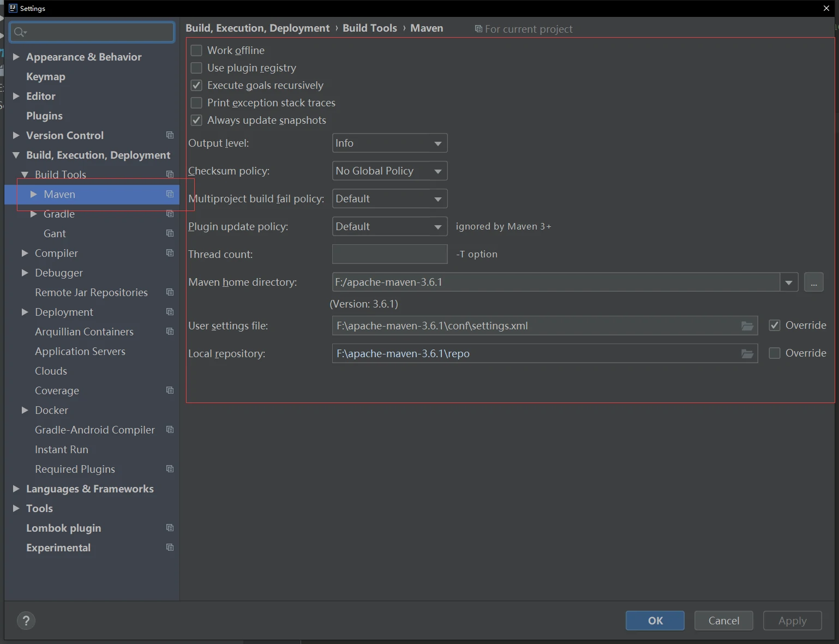This screenshot has width=839, height=644.
Task: Open Plugins settings page
Action: (x=44, y=116)
